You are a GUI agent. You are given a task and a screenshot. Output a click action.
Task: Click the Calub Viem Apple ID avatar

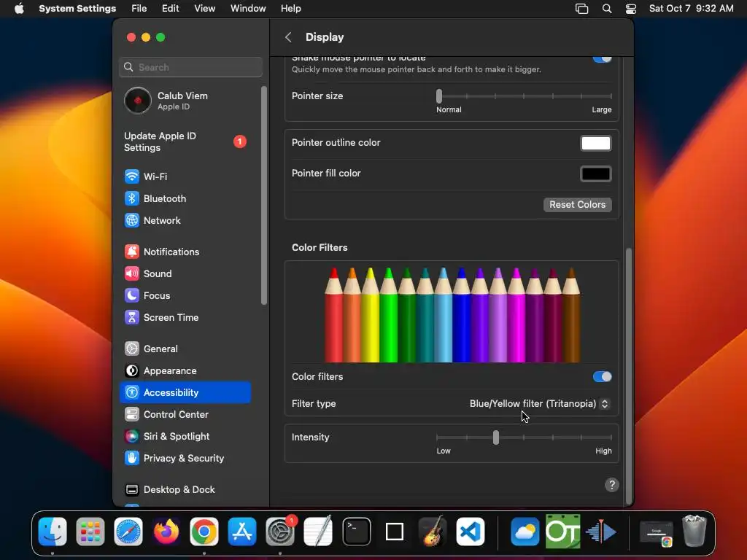[138, 101]
